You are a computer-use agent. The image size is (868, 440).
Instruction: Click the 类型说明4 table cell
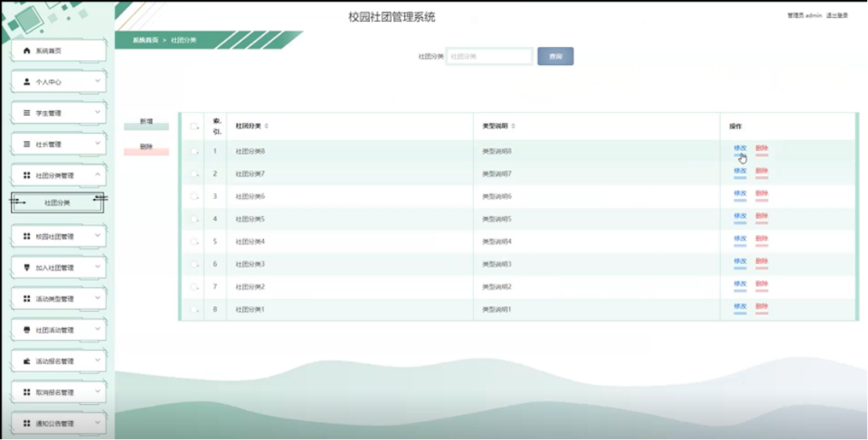click(596, 242)
